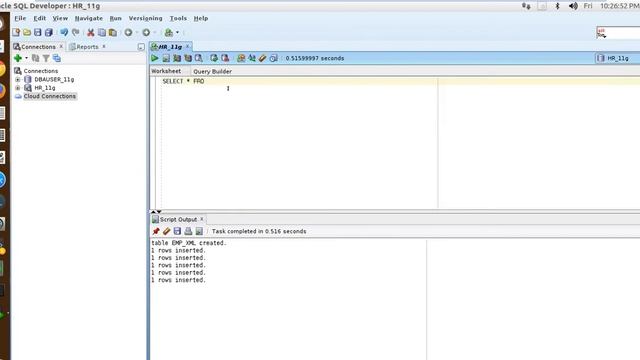This screenshot has width=640, height=360.
Task: Click the Autotrace icon
Action: (x=188, y=58)
